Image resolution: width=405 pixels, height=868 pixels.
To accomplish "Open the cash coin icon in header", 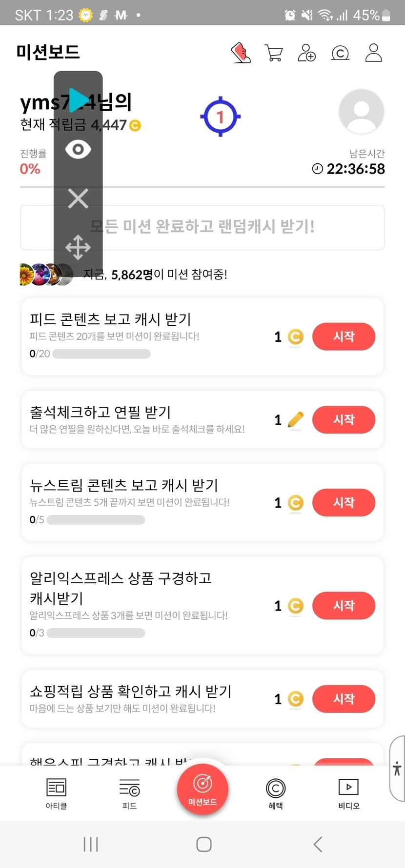I will pos(340,53).
